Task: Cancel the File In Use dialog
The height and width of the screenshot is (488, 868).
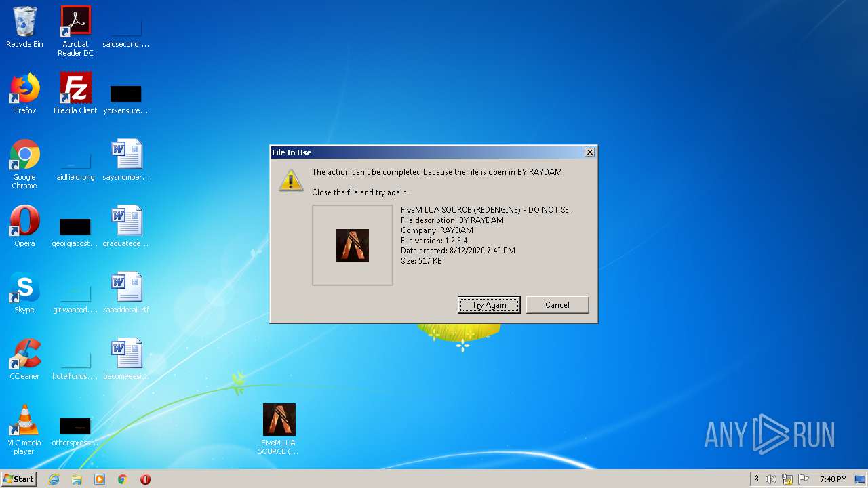Action: point(557,305)
